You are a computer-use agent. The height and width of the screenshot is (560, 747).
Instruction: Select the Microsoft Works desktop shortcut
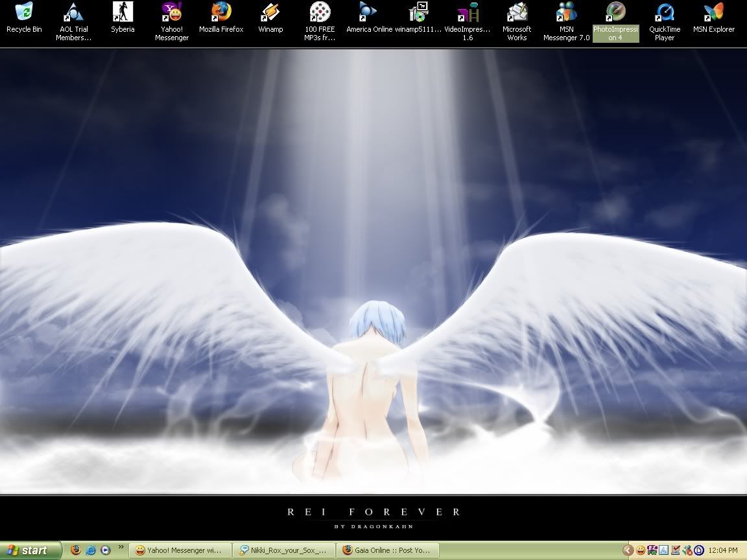517,22
